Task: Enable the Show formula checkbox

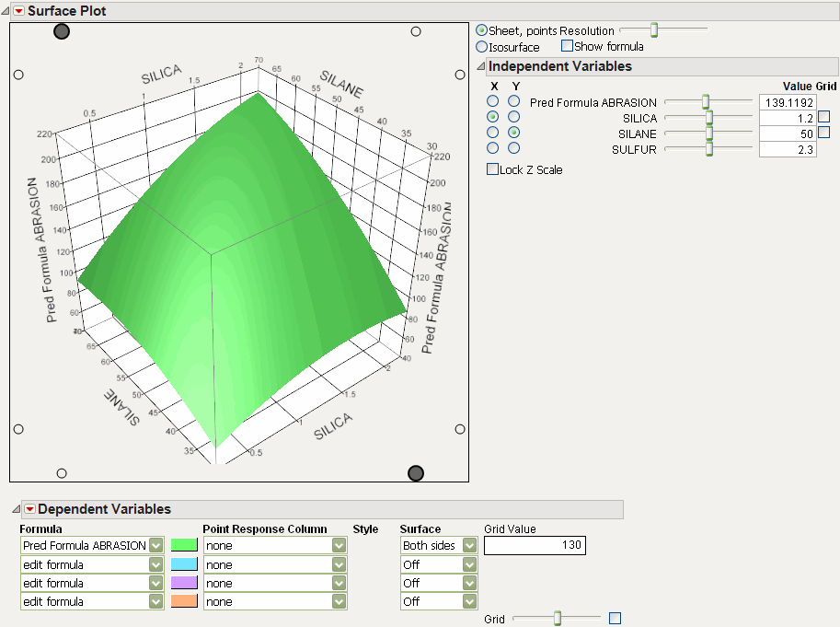Action: [x=567, y=46]
